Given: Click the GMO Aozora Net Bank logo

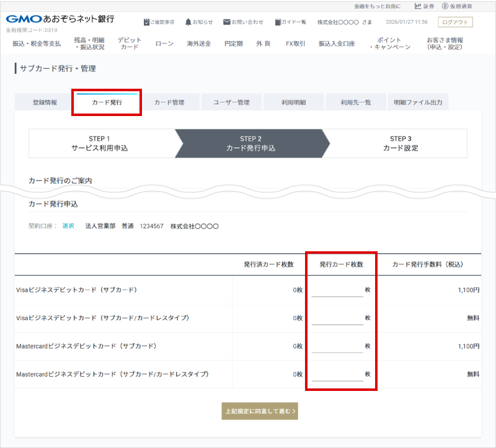Looking at the screenshot, I should pos(60,19).
